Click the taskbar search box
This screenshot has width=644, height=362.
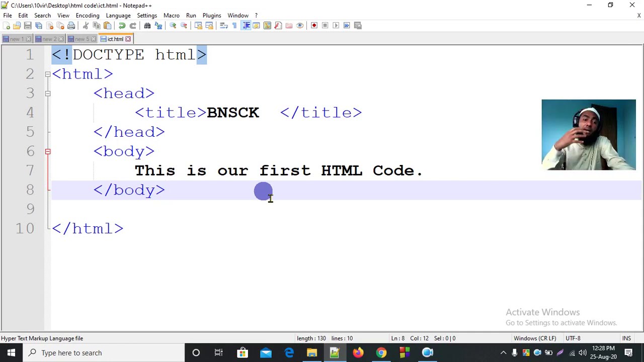[x=104, y=352]
